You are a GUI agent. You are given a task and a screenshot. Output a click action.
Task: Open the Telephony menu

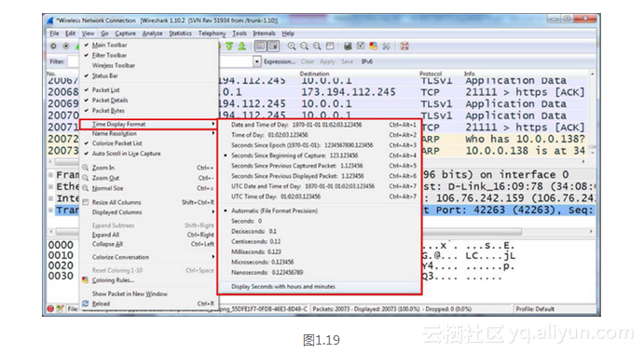click(212, 34)
